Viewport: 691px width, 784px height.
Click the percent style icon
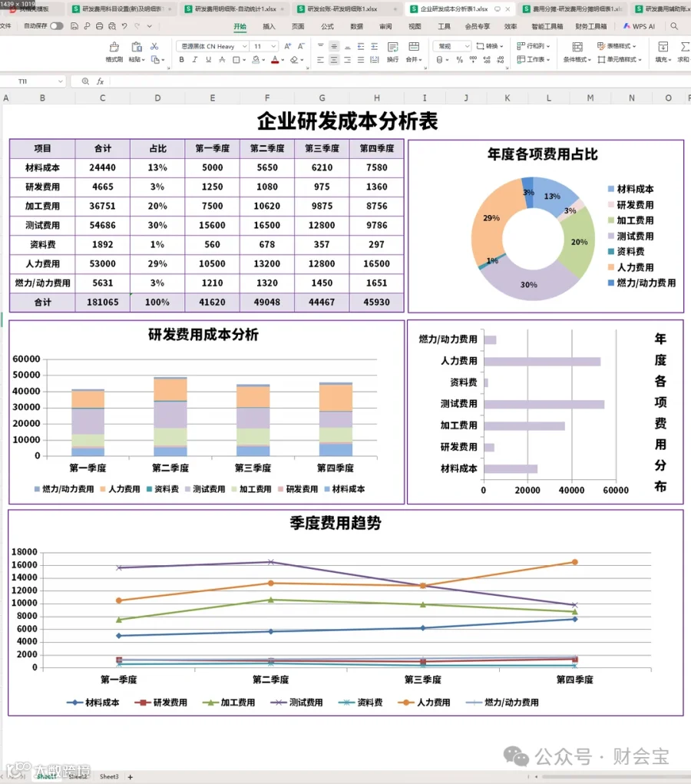pos(459,60)
